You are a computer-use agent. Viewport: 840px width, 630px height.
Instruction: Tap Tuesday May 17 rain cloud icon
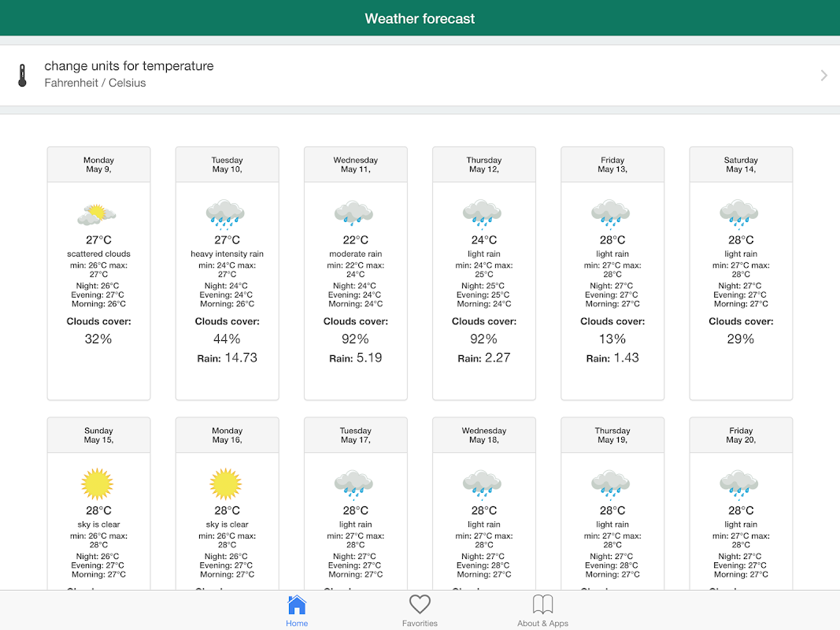353,484
